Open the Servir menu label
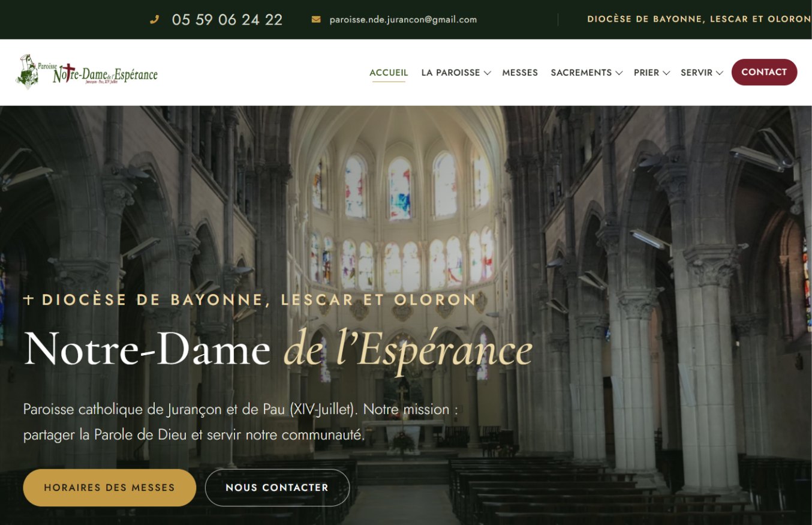Viewport: 812px width, 525px height. 696,73
